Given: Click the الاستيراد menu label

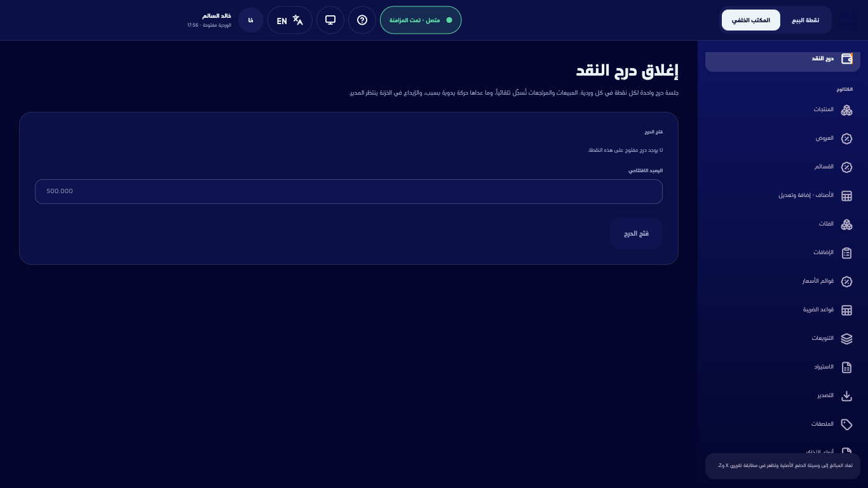Looking at the screenshot, I should click(824, 367).
